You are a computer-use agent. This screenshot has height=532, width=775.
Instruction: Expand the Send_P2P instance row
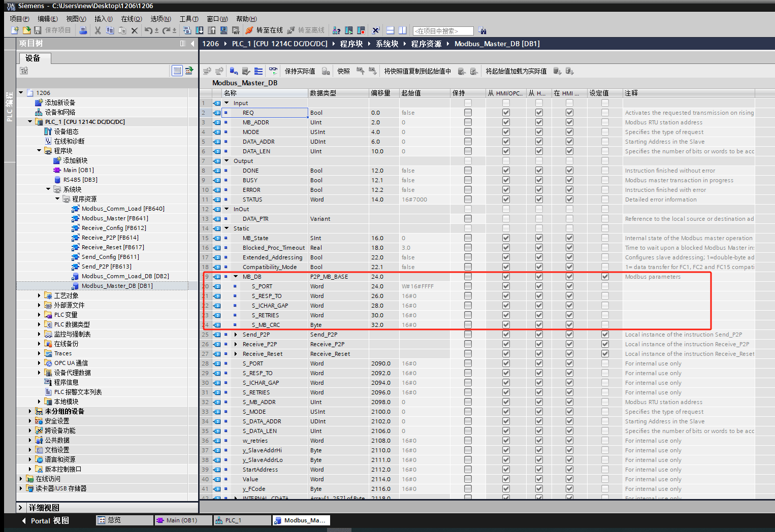coord(236,335)
